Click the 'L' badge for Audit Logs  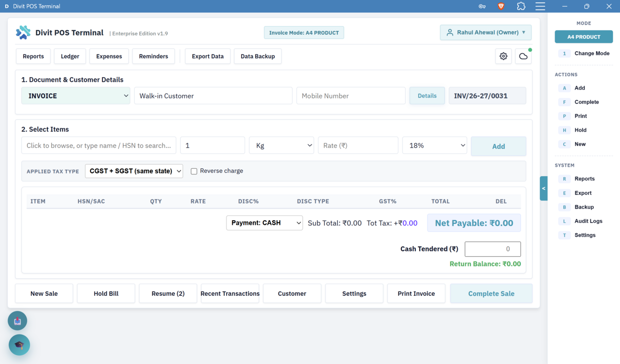click(564, 221)
